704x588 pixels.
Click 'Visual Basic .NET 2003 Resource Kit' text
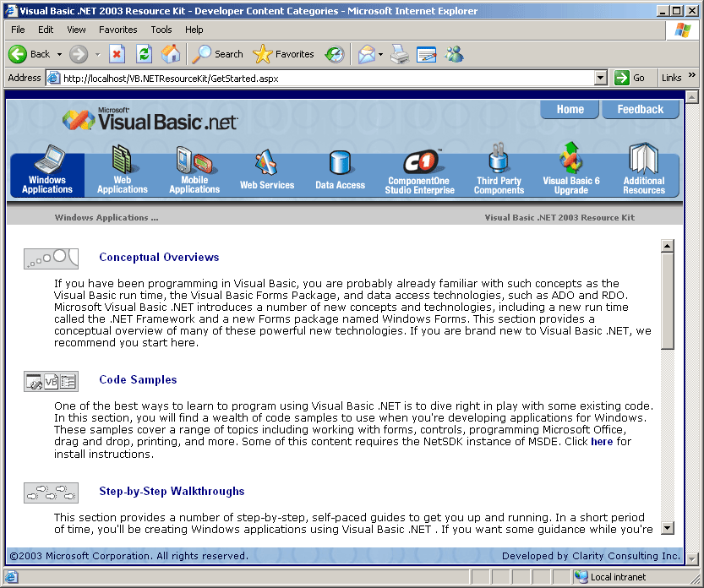pyautogui.click(x=559, y=218)
